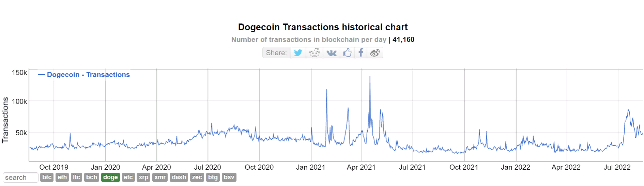The height and width of the screenshot is (186, 644).
Task: Share chart on Twitter
Action: click(x=298, y=53)
